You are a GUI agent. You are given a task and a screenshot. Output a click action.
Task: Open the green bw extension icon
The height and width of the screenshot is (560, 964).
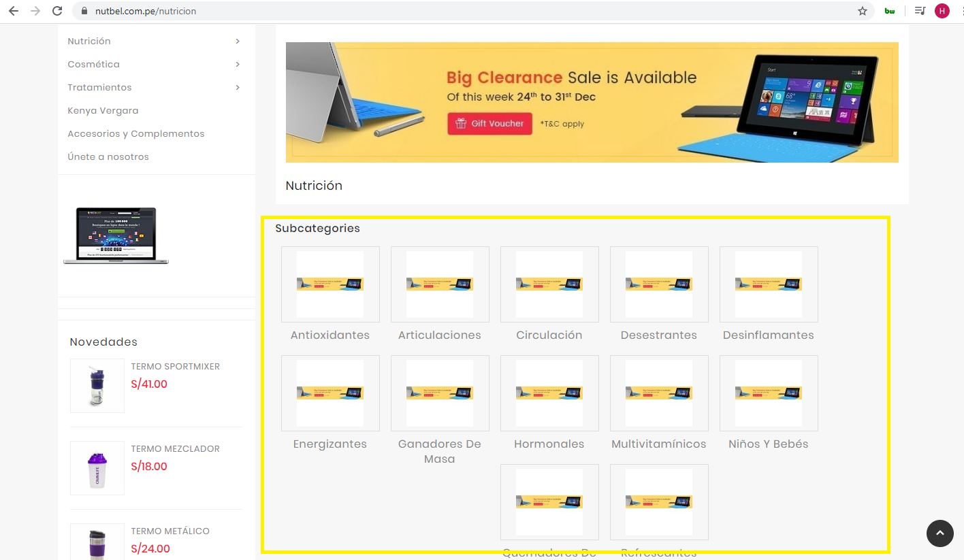(x=889, y=11)
